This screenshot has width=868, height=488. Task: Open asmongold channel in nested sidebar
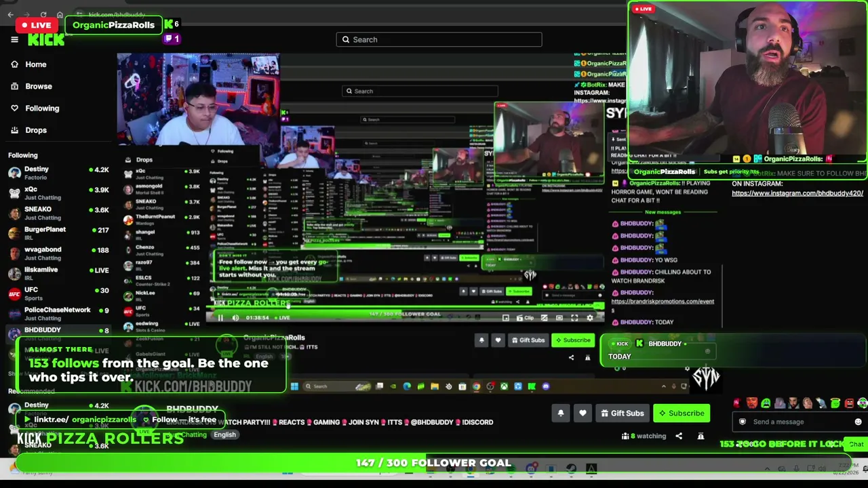tap(163, 188)
